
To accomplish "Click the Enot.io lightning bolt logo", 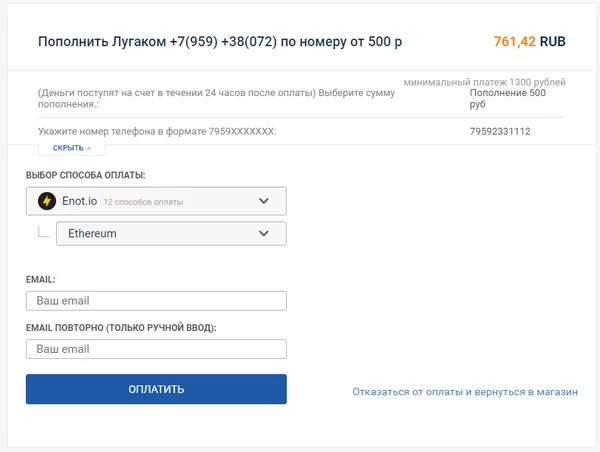I will point(47,201).
